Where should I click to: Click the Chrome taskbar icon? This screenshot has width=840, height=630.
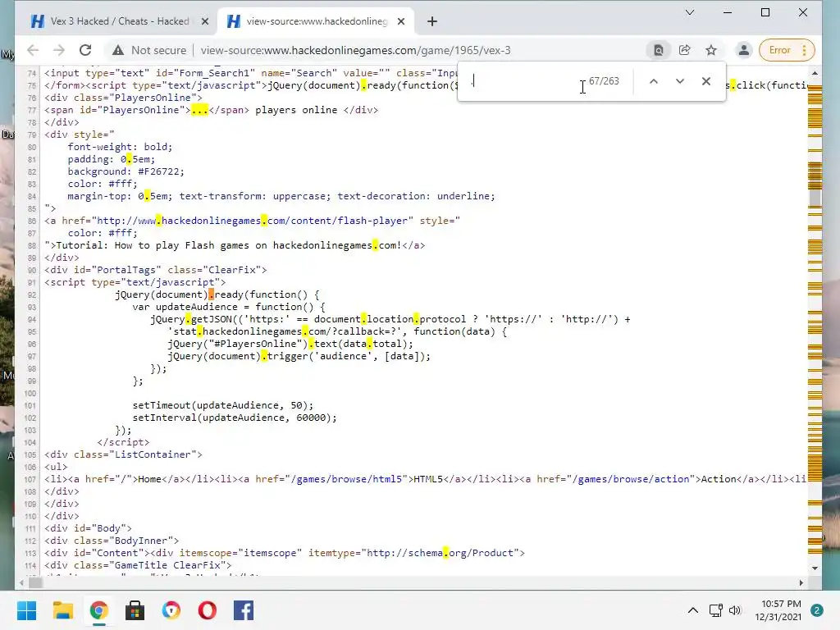tap(99, 610)
